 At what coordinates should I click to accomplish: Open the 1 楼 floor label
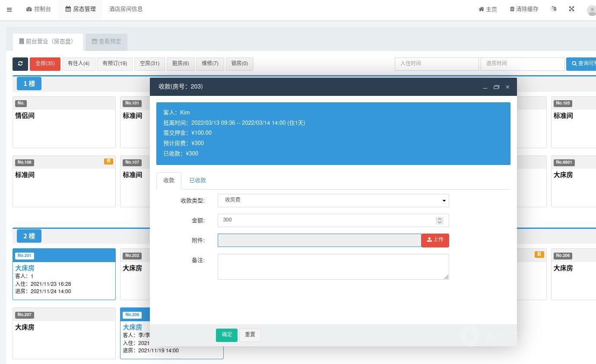click(29, 84)
